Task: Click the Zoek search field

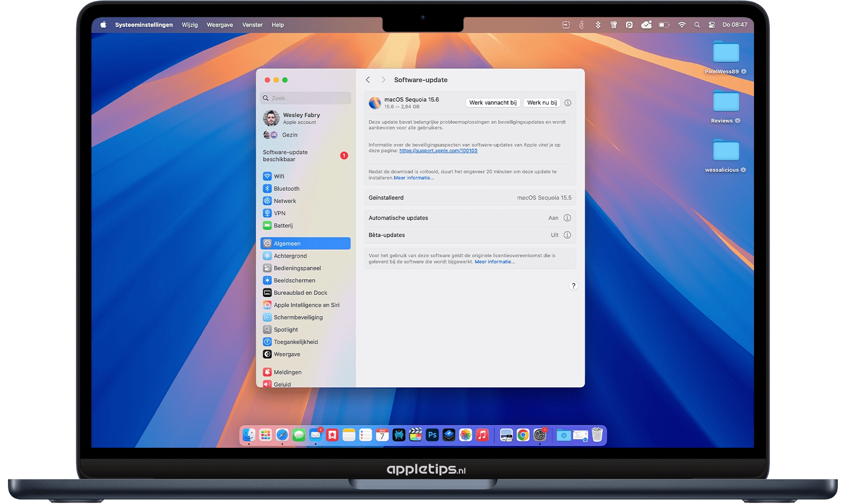Action: click(305, 98)
